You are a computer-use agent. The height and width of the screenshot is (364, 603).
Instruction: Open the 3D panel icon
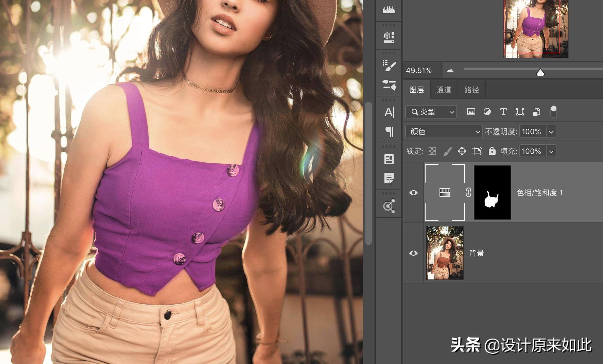[x=389, y=37]
